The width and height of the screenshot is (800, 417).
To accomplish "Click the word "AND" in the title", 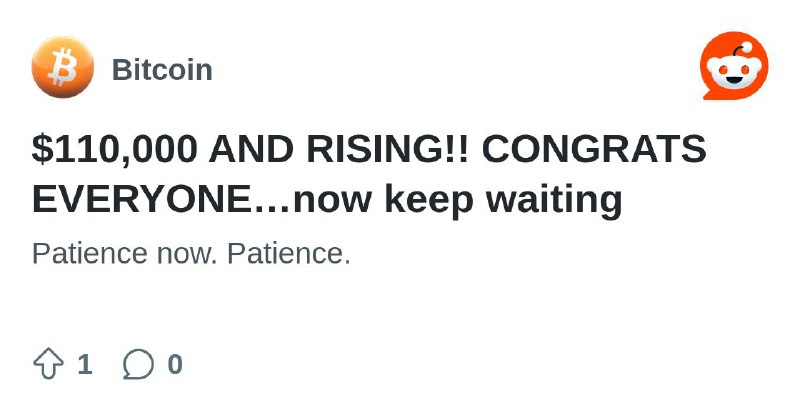I will coord(251,149).
